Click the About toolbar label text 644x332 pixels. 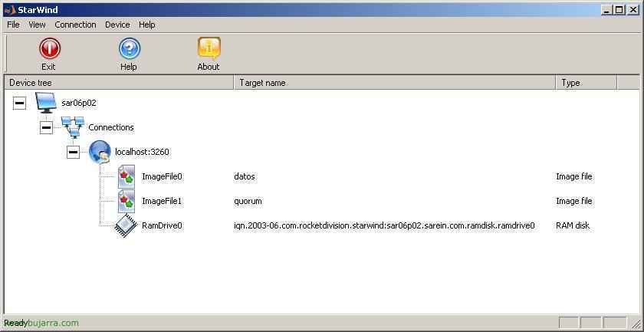pos(209,67)
